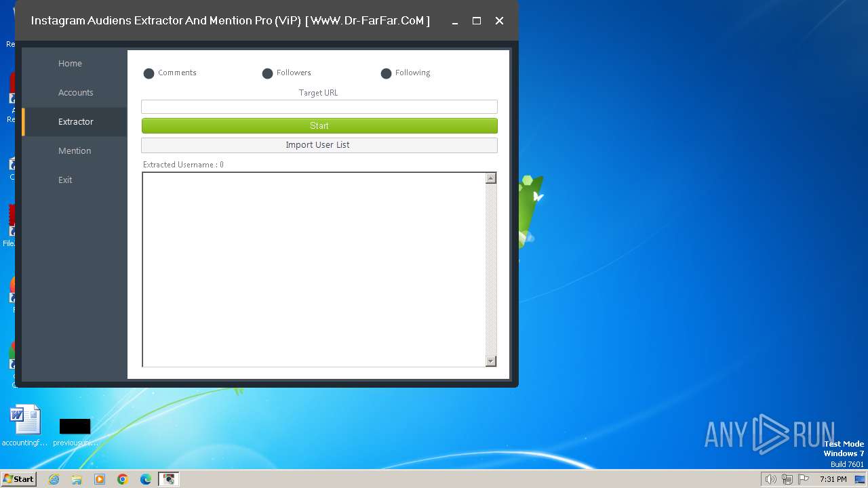
Task: Minimize the Instagram Extractor window
Action: click(454, 21)
